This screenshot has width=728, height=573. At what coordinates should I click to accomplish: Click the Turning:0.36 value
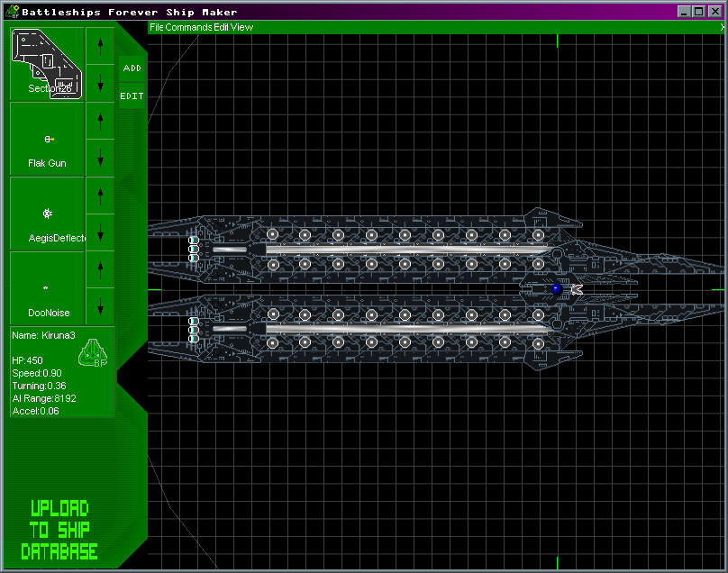pyautogui.click(x=39, y=386)
